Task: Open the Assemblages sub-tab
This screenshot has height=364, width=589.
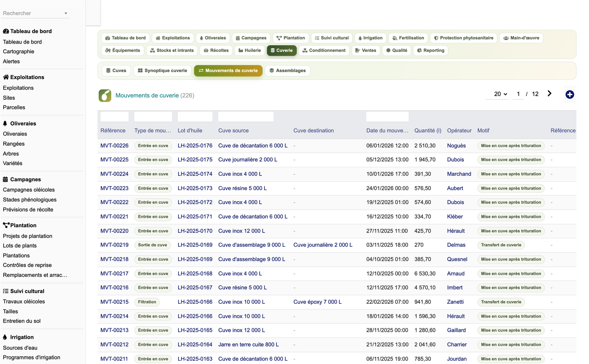Action: tap(288, 70)
